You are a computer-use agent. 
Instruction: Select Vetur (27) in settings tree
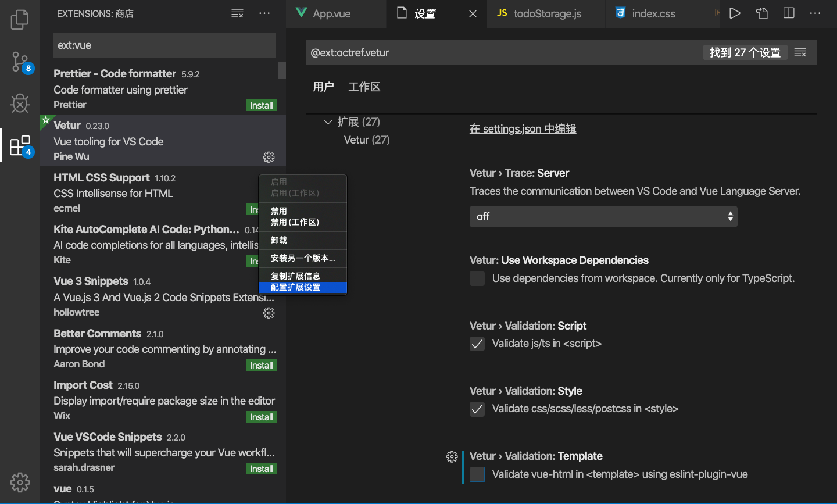[367, 140]
